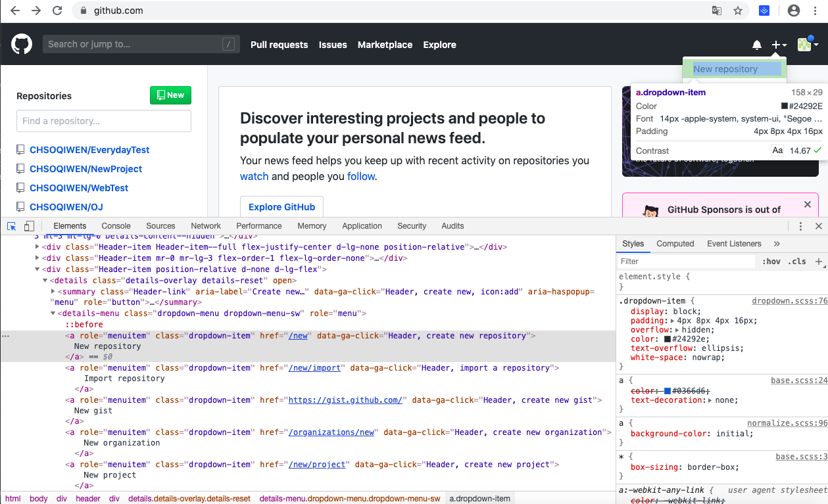Image resolution: width=828 pixels, height=504 pixels.
Task: Expand the Header-item Header-item--full div
Action: point(37,247)
